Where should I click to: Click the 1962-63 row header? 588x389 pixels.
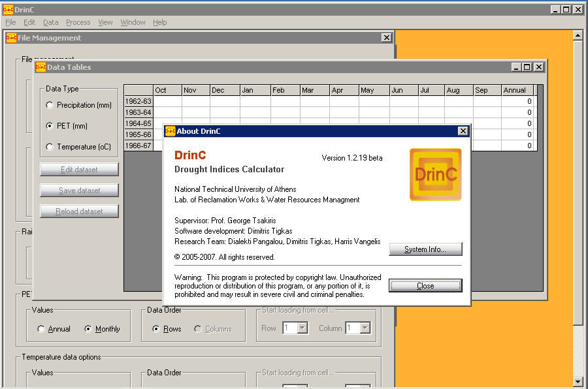pos(138,101)
